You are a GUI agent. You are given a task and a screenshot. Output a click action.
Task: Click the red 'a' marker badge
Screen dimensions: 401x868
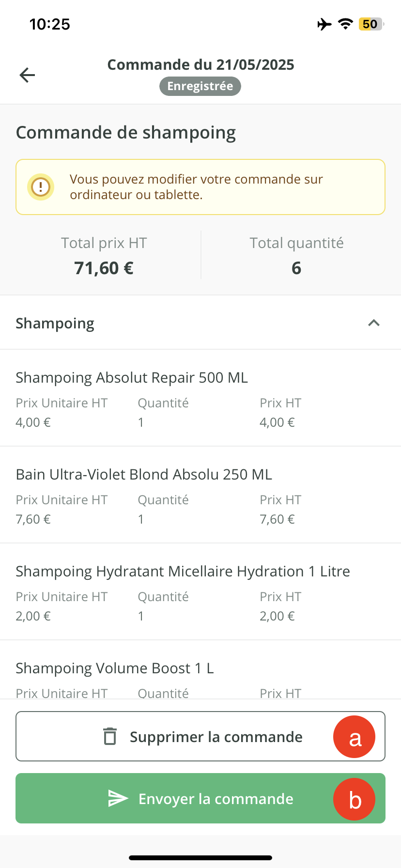[x=354, y=737]
